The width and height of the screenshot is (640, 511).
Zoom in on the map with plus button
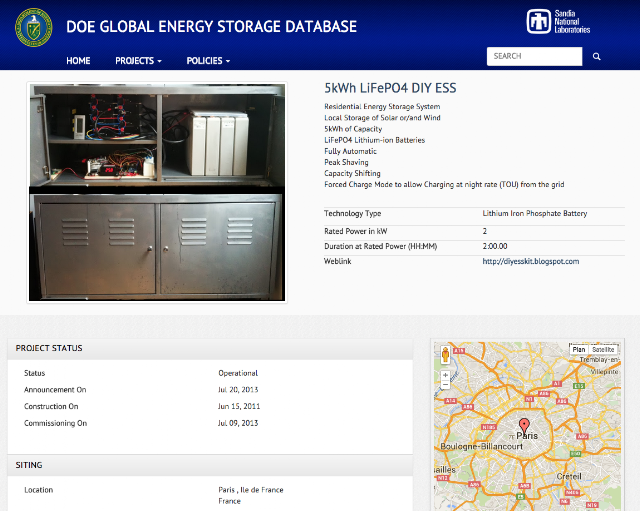pos(445,375)
